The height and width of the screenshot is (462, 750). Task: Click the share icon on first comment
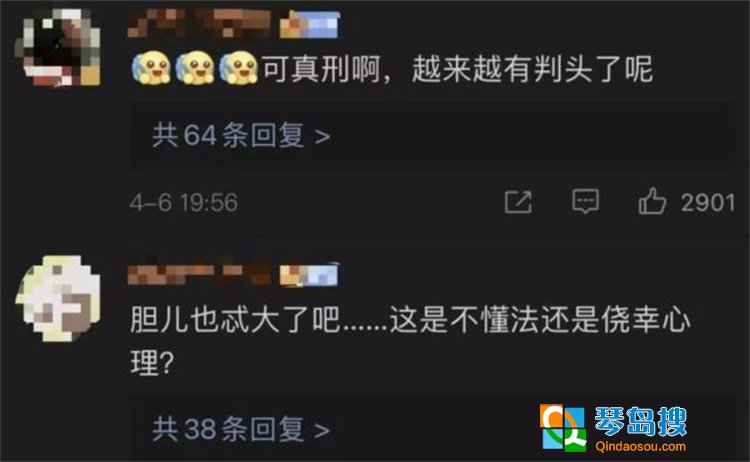tap(518, 202)
